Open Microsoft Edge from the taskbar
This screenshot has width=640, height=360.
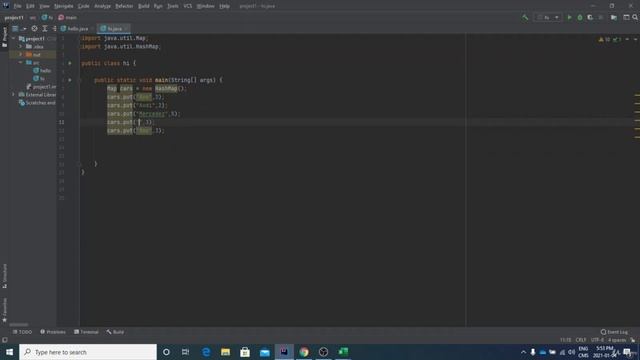[x=206, y=352]
